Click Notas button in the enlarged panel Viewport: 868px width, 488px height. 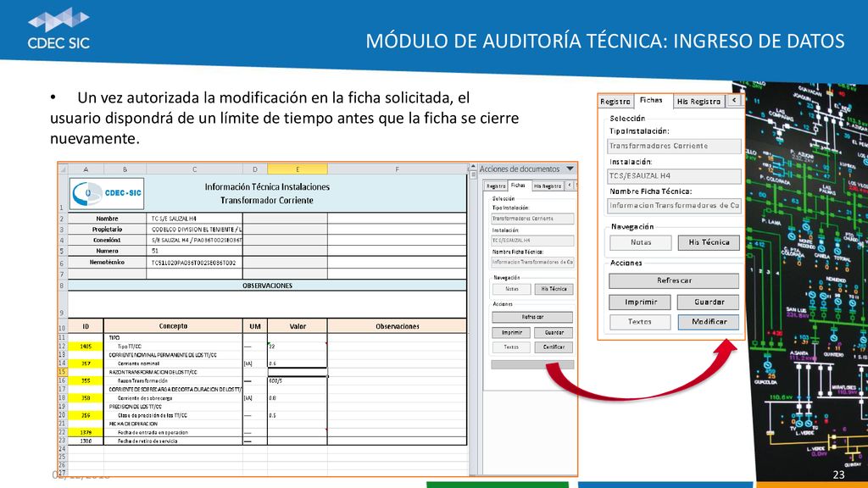pos(641,242)
